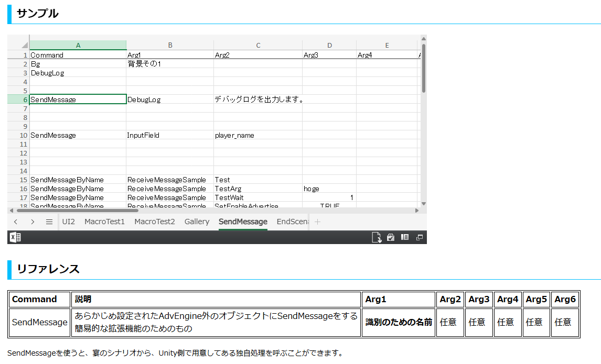Click the download workbook icon

pos(376,237)
